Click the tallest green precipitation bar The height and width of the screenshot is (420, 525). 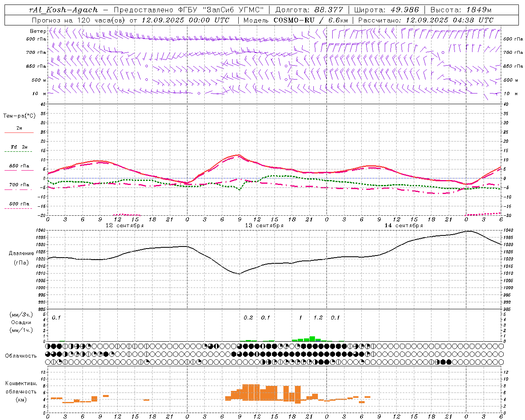312,339
